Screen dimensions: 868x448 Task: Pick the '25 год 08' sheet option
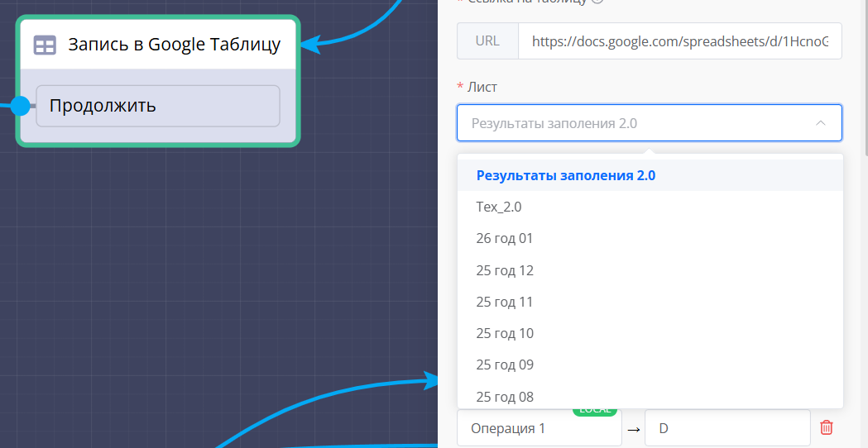(505, 396)
